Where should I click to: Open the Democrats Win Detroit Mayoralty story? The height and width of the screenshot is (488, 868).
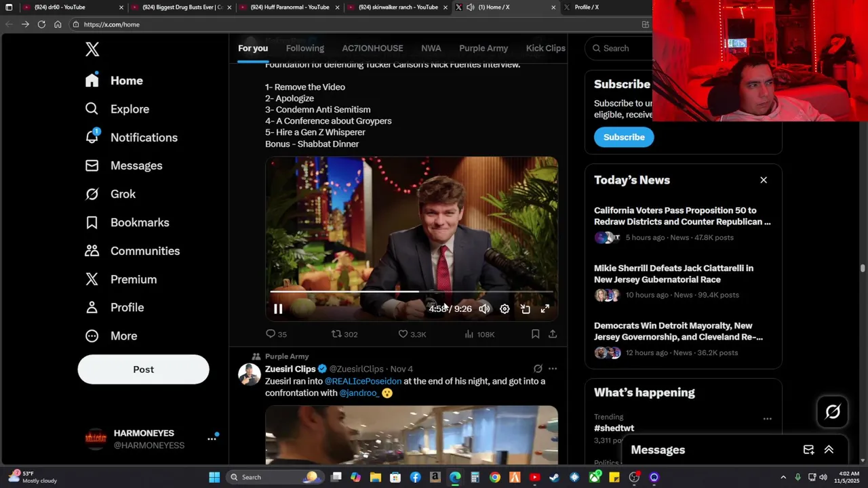(683, 339)
